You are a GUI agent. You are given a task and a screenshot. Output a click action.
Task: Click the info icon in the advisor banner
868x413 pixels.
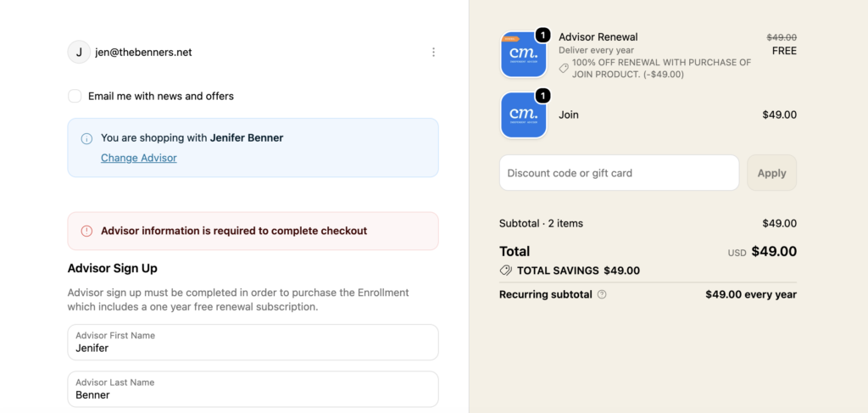(86, 138)
